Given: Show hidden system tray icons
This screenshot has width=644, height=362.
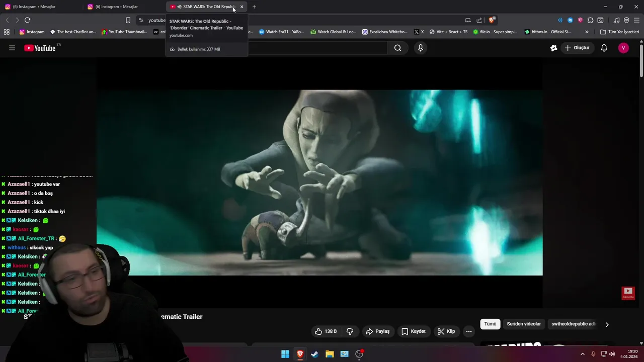Looking at the screenshot, I should (583, 354).
